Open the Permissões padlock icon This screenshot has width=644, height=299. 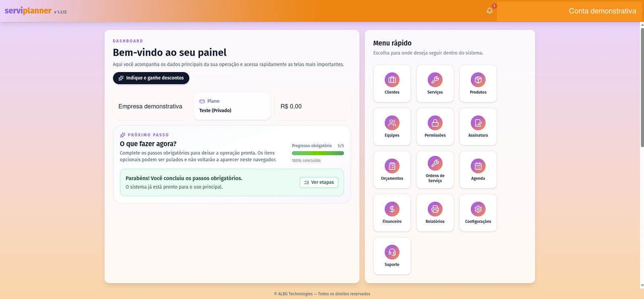point(435,123)
